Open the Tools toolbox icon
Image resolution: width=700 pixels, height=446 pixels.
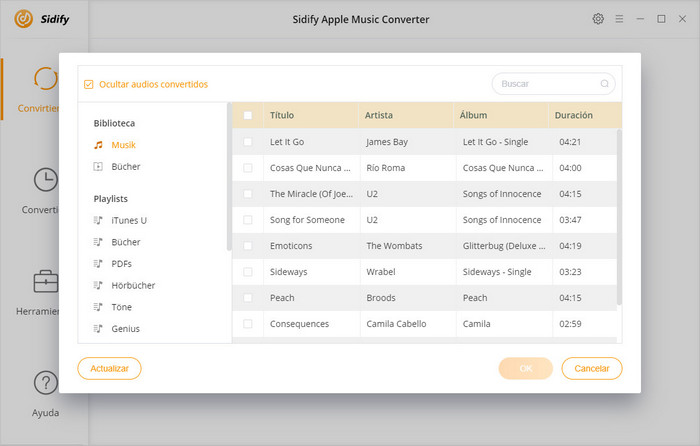46,281
